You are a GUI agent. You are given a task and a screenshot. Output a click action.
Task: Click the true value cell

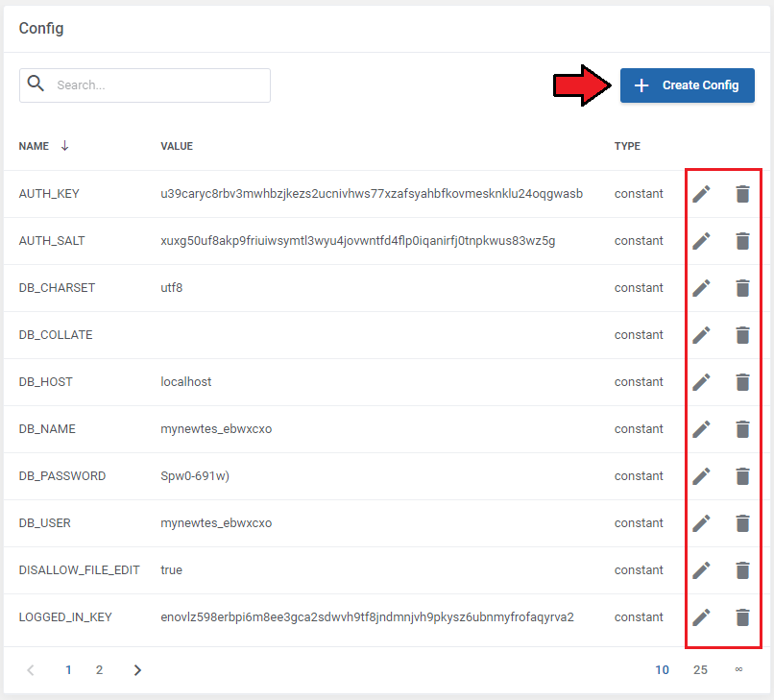pyautogui.click(x=171, y=570)
